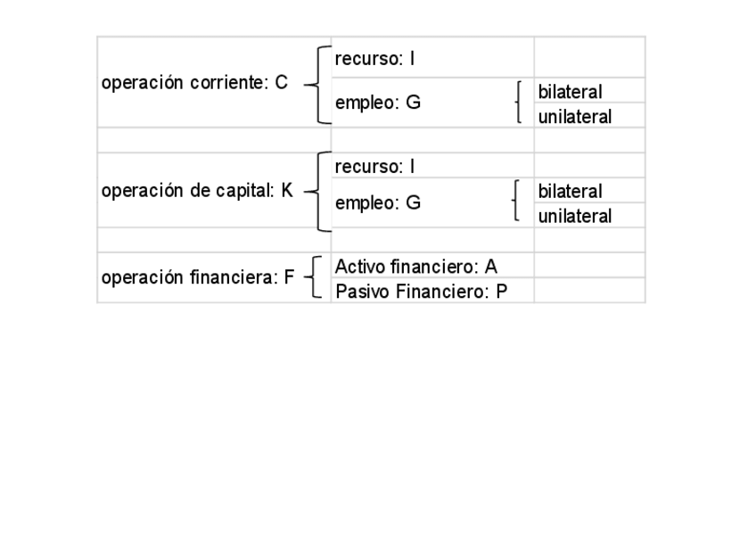Click "empleo: G" in the operación de capital group
The image size is (756, 536).
click(x=378, y=203)
